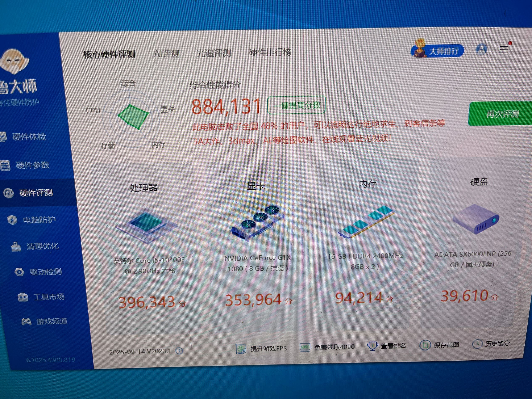
Task: Open the 电脑防护 shield icon
Action: [12, 220]
